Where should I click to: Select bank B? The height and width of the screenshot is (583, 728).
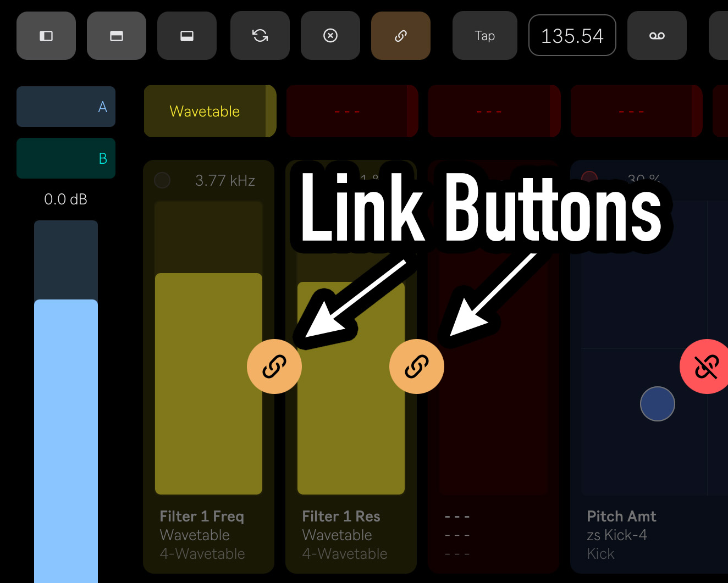(66, 158)
